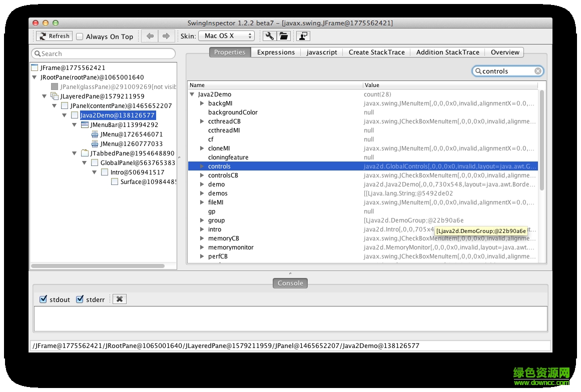The height and width of the screenshot is (392, 581).
Task: Click the wrench settings icon in toolbar
Action: click(269, 36)
